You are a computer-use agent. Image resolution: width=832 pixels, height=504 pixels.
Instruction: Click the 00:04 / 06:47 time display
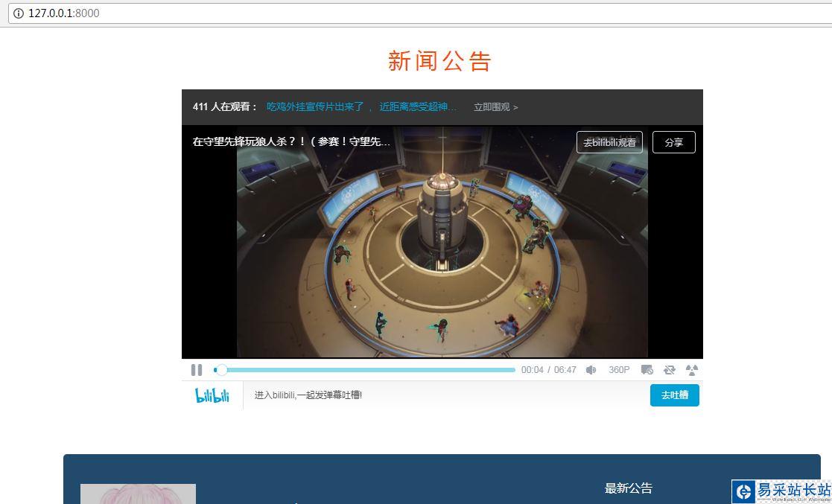[x=549, y=370]
